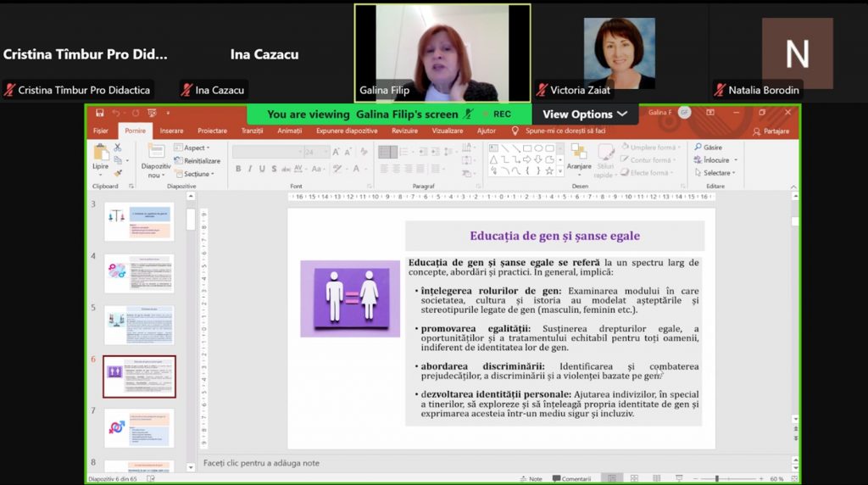The image size is (868, 485).
Task: Select slide 7 thumbnail in the panel
Action: pos(139,428)
